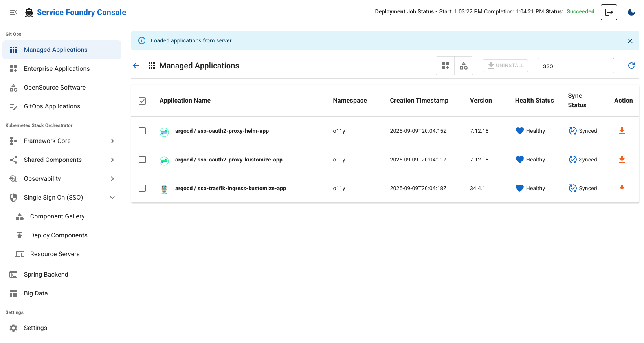Viewport: 644px width, 343px height.
Task: Click version 34.4.1 cell
Action: pyautogui.click(x=477, y=188)
